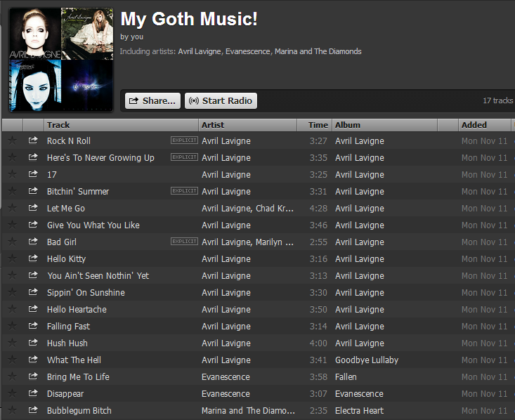Click the star on You Ain't Seen Nothin' Yet
The width and height of the screenshot is (515, 420).
(13, 275)
